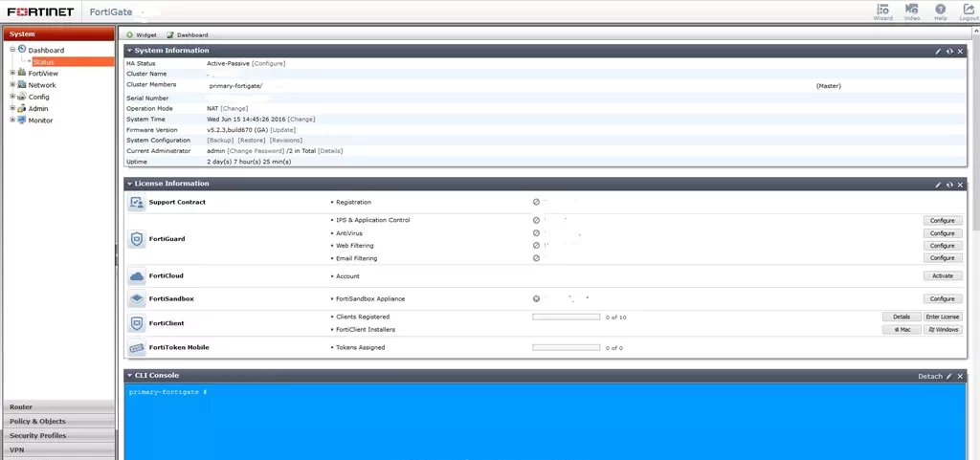
Task: Click the Support Contract icon
Action: click(136, 202)
